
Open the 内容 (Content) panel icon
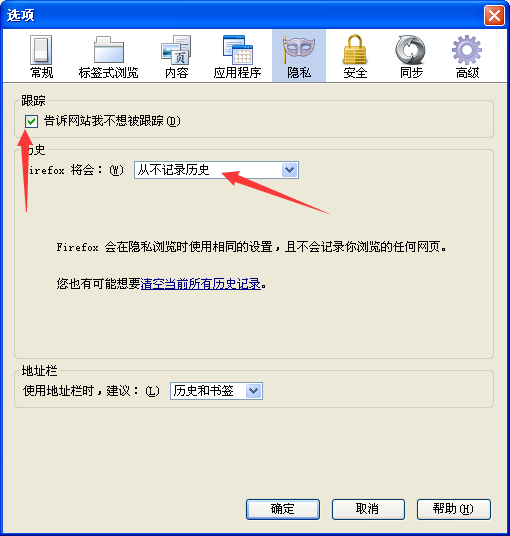click(x=176, y=50)
